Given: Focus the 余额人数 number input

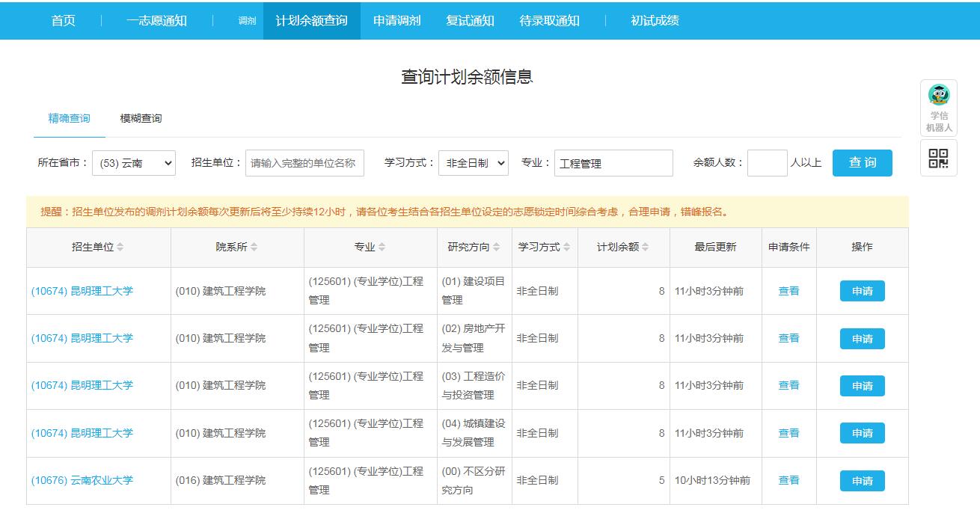Looking at the screenshot, I should pyautogui.click(x=768, y=163).
